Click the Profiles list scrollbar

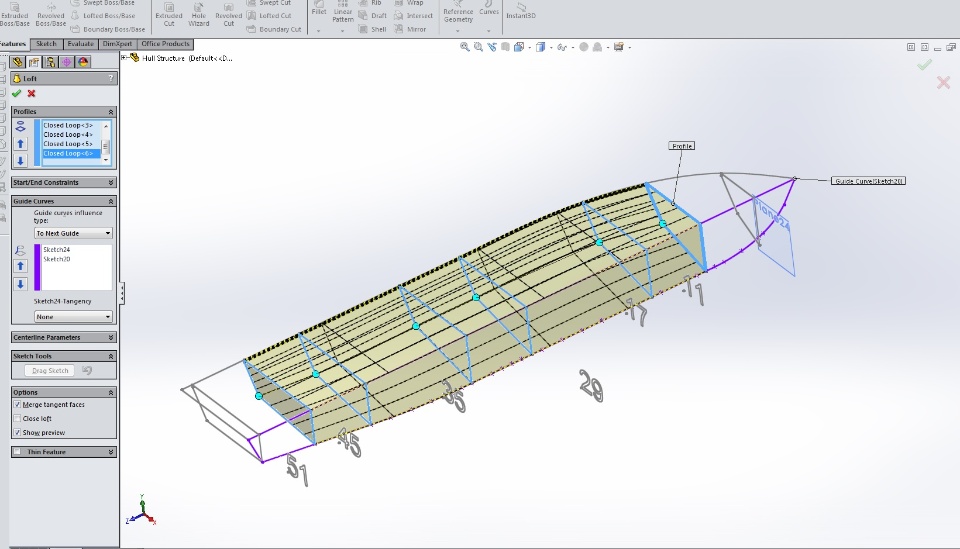pyautogui.click(x=106, y=143)
